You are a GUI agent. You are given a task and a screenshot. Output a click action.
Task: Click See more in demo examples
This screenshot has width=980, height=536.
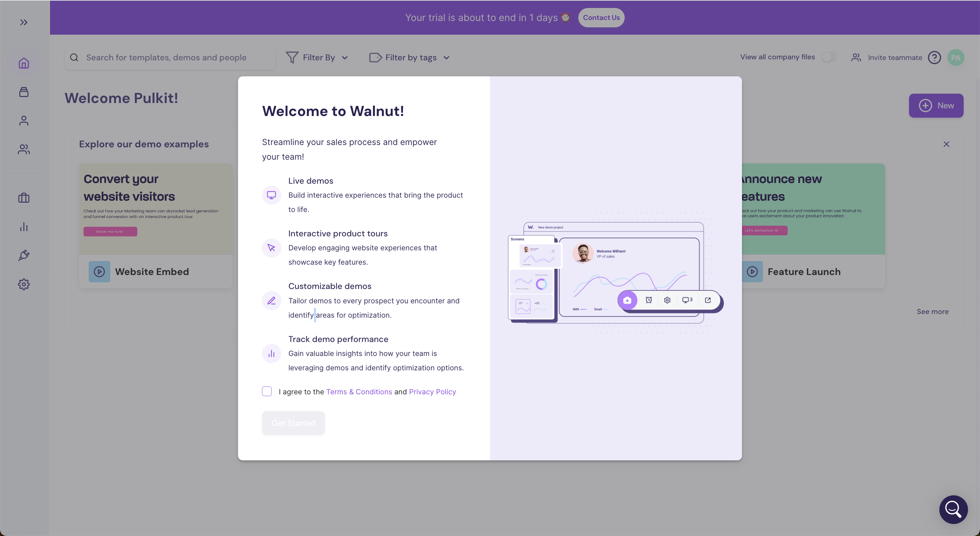tap(932, 312)
